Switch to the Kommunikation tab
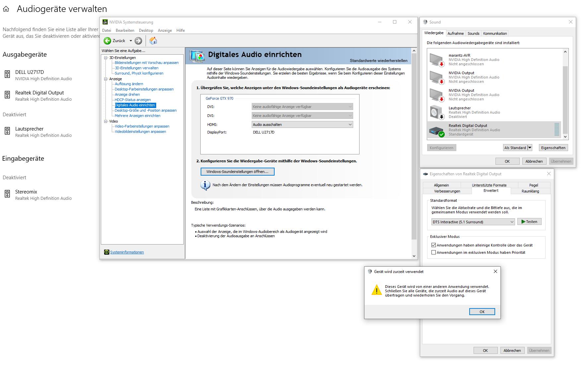Viewport: 588px width, 382px height. point(495,33)
